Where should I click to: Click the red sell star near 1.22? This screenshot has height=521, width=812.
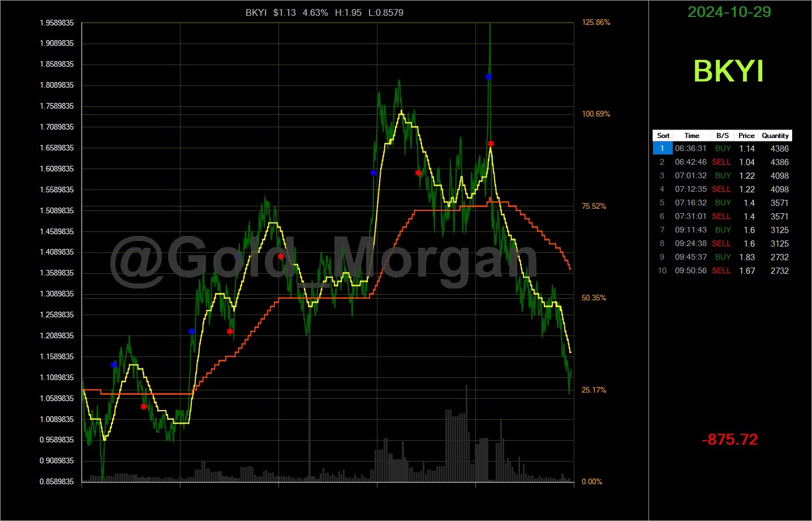pos(230,331)
